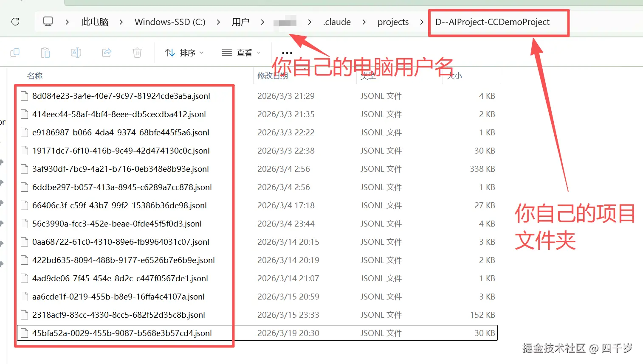Select the 19171dc7 jsonl file
This screenshot has width=643, height=364.
(x=120, y=151)
